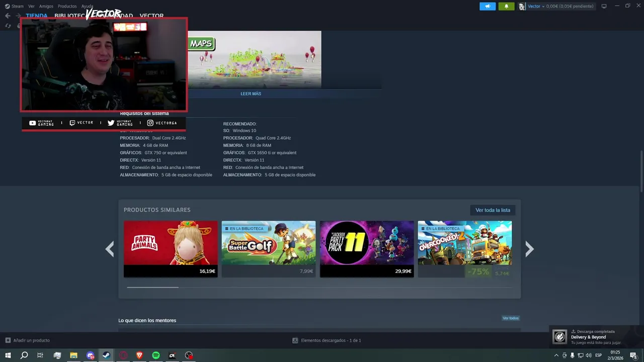Viewport: 644px width, 362px height.
Task: Click the Steam taskbar icon
Action: 106,355
